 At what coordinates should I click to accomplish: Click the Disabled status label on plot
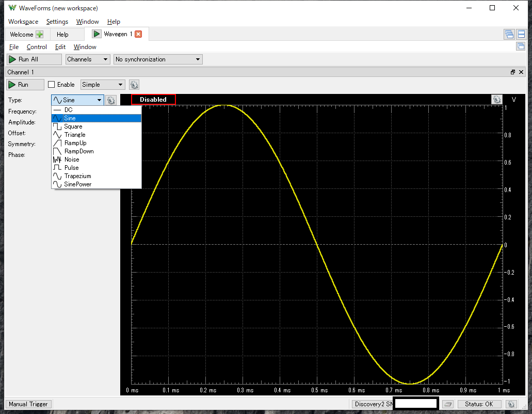pos(153,100)
